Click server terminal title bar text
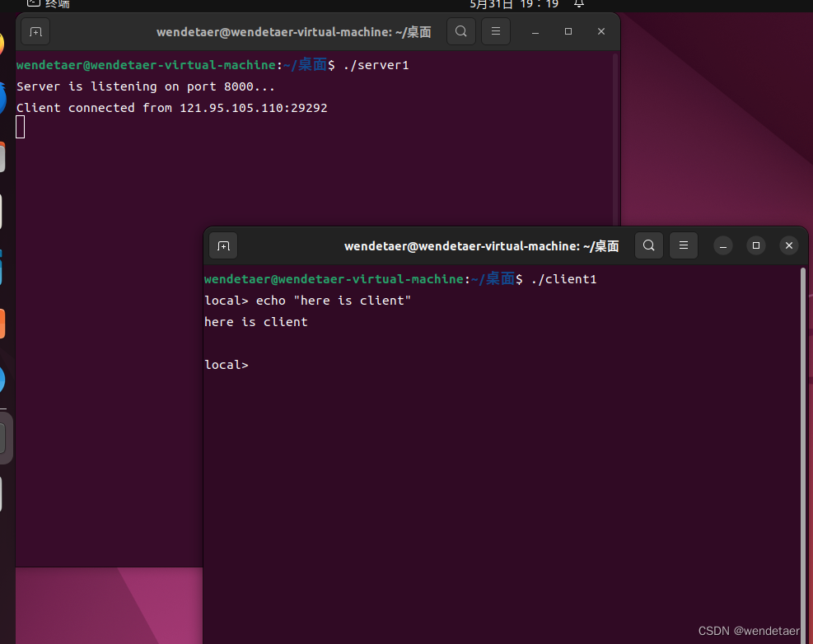813x644 pixels. click(293, 32)
